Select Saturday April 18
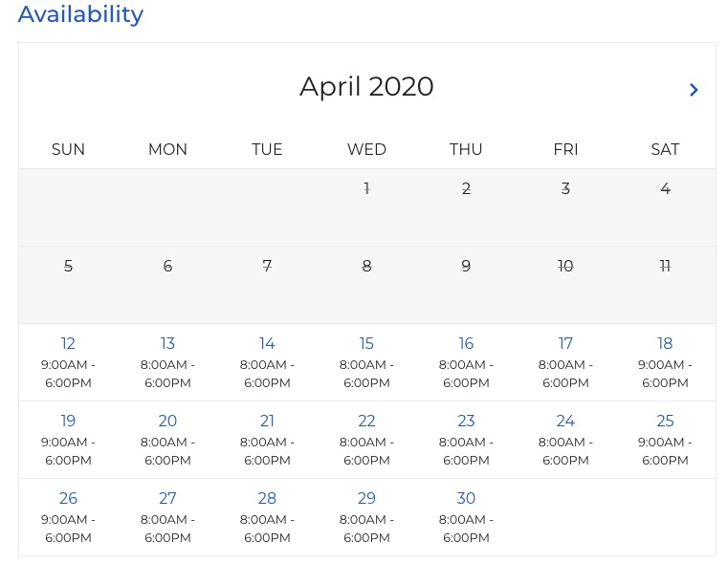The height and width of the screenshot is (563, 728). [x=665, y=344]
